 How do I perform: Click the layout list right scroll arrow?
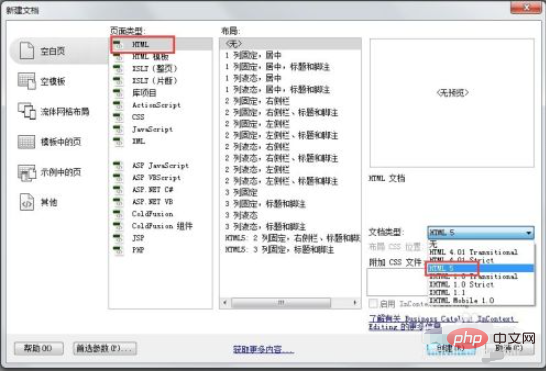(x=355, y=302)
